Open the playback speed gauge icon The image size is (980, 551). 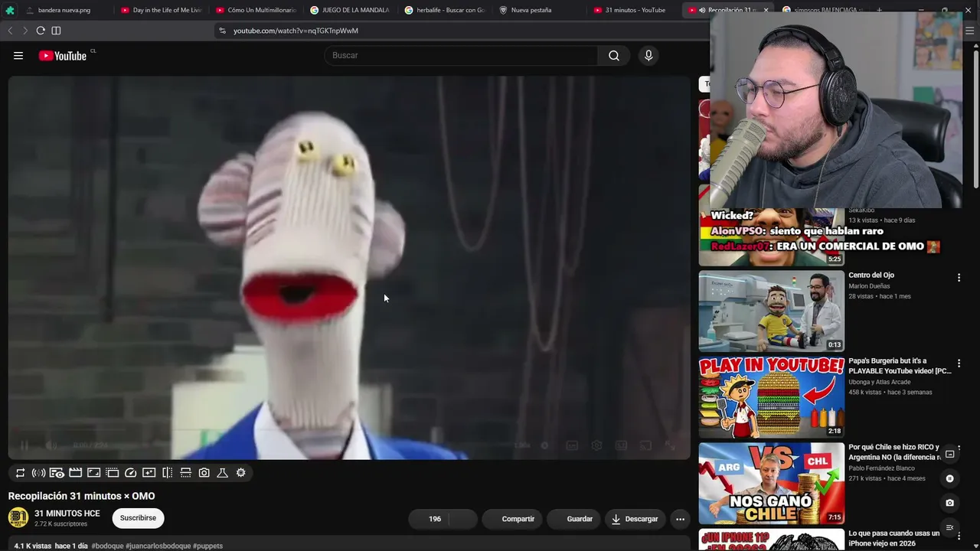[130, 473]
